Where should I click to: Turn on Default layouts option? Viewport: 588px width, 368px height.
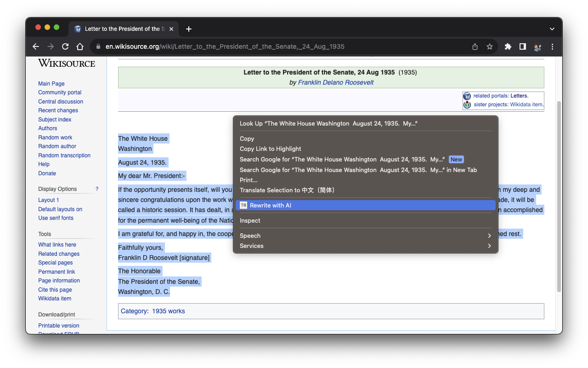pos(60,209)
